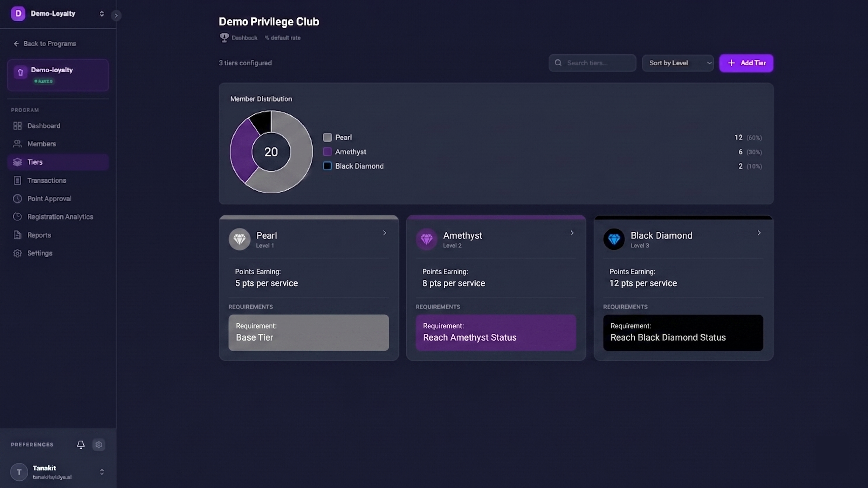The width and height of the screenshot is (868, 488).
Task: Click the Demo-loyalty program badge icon
Action: pos(21,72)
